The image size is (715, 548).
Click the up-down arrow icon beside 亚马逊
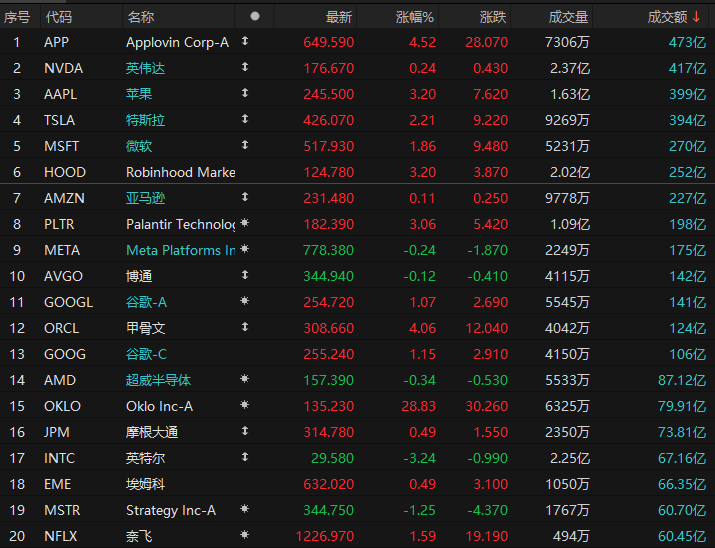click(245, 197)
